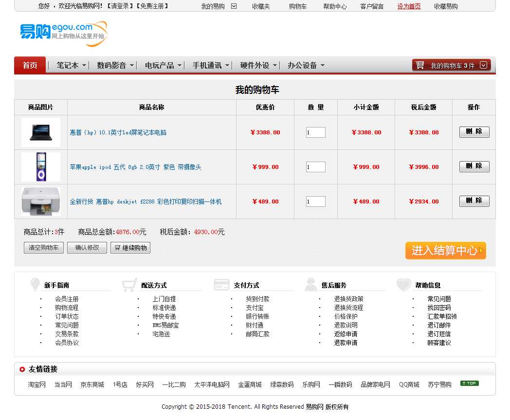Expand the 手机通讯 category menu
The height and width of the screenshot is (420, 510).
[227, 66]
